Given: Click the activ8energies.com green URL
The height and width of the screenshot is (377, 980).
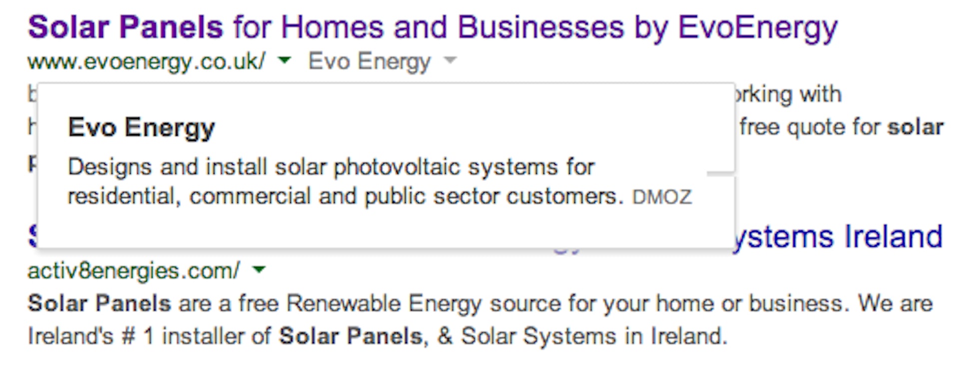Looking at the screenshot, I should click(x=133, y=271).
